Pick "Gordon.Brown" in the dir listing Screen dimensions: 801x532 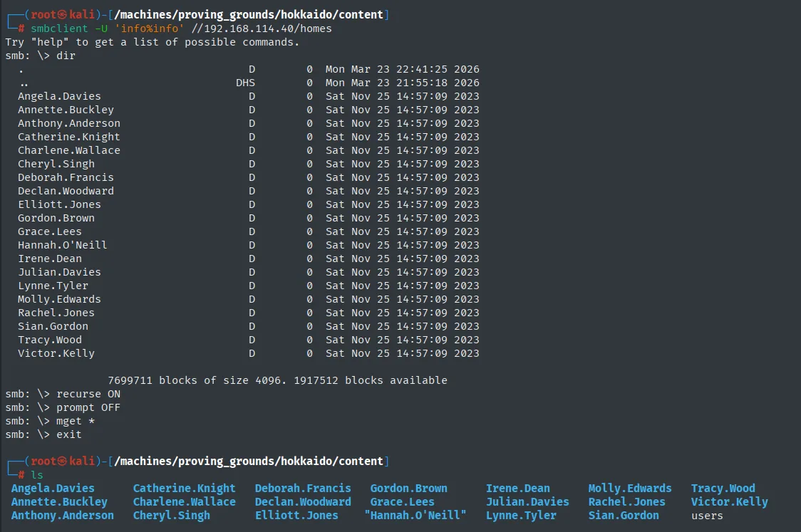point(56,218)
